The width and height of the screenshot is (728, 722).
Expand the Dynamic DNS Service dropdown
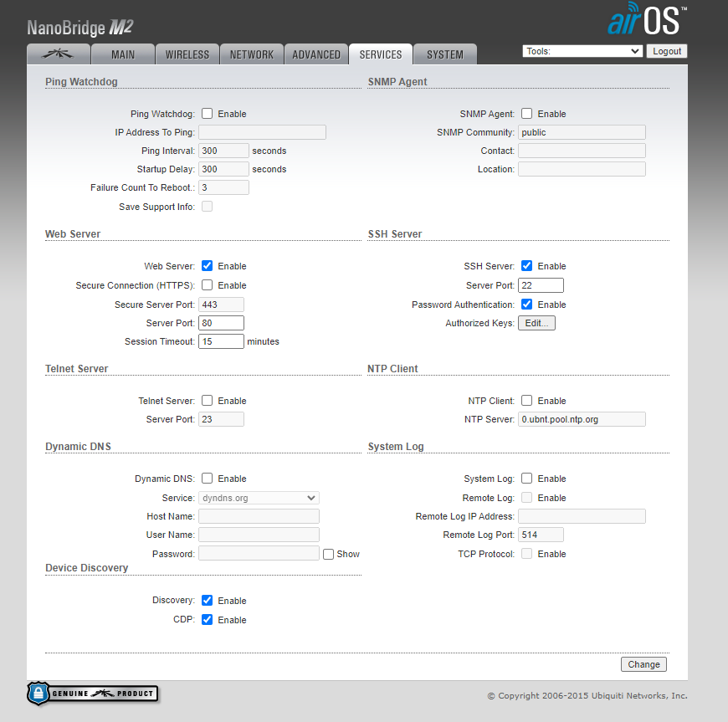pyautogui.click(x=259, y=498)
